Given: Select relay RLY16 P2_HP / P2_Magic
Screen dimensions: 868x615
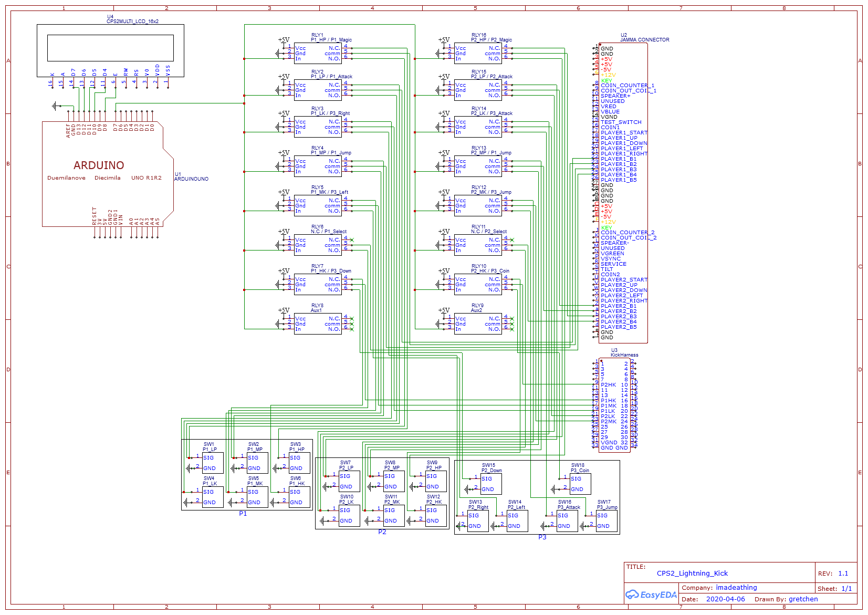Looking at the screenshot, I should click(478, 53).
